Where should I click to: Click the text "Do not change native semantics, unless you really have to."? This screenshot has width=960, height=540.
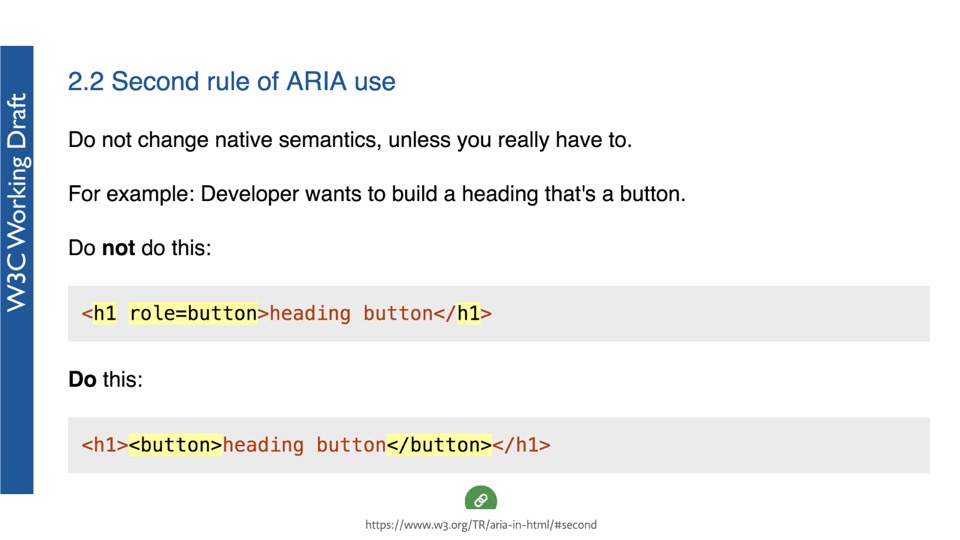click(350, 140)
